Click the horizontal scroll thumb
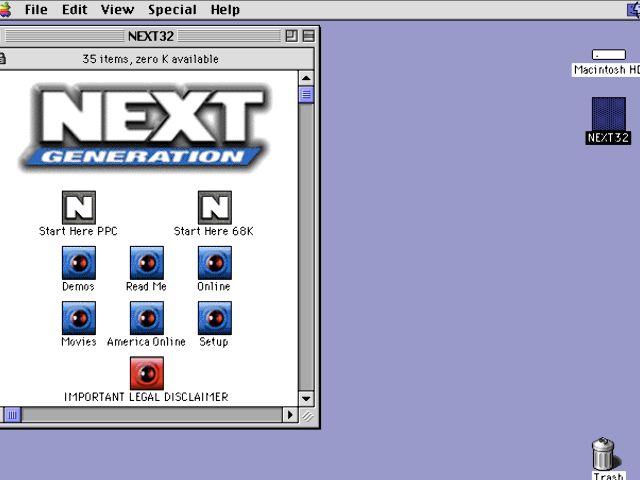This screenshot has height=480, width=640. pyautogui.click(x=13, y=415)
